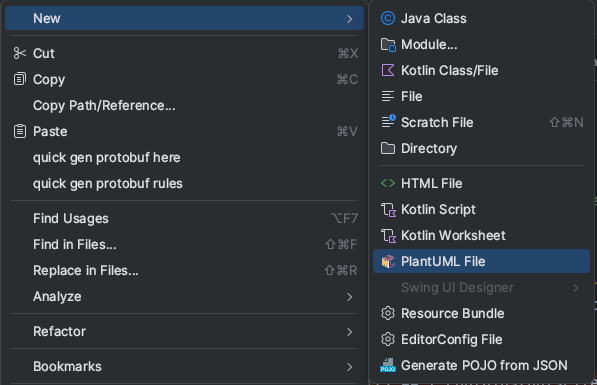This screenshot has height=385, width=597.
Task: Create a new Directory
Action: coord(481,148)
